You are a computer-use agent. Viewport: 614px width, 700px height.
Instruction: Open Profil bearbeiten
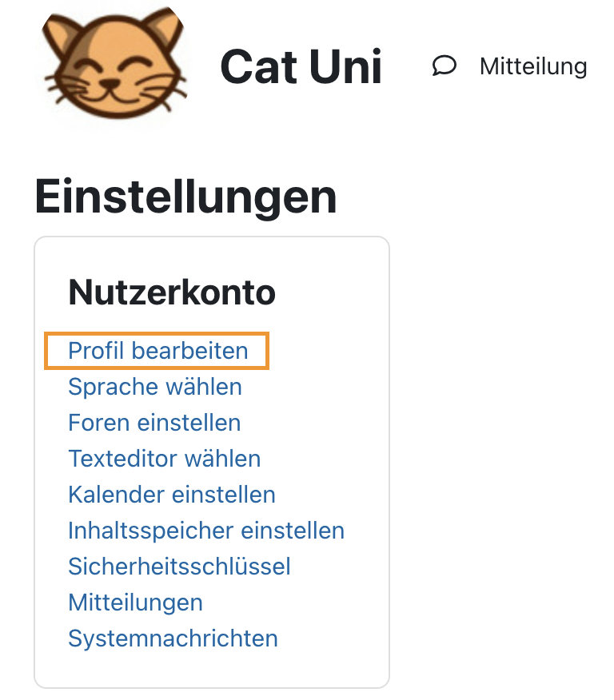tap(158, 351)
